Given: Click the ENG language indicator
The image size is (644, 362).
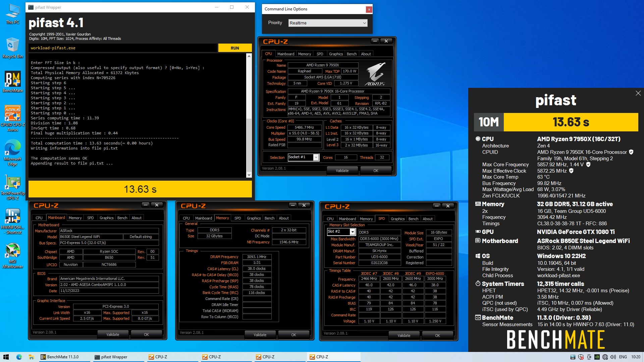Looking at the screenshot, I should (623, 357).
